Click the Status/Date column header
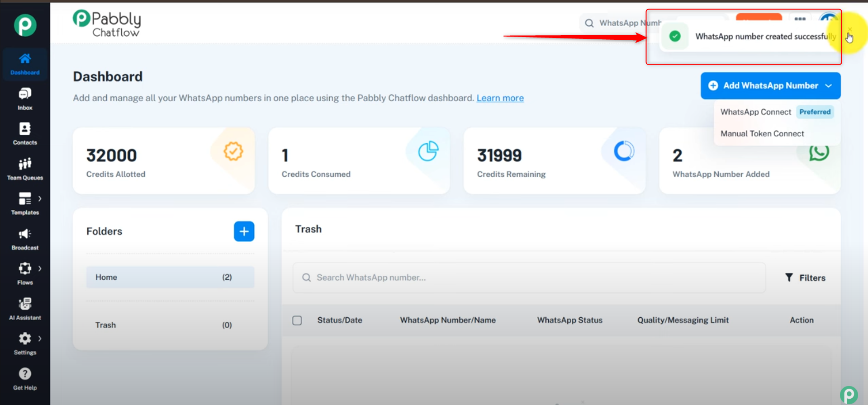The height and width of the screenshot is (405, 868). pyautogui.click(x=340, y=320)
